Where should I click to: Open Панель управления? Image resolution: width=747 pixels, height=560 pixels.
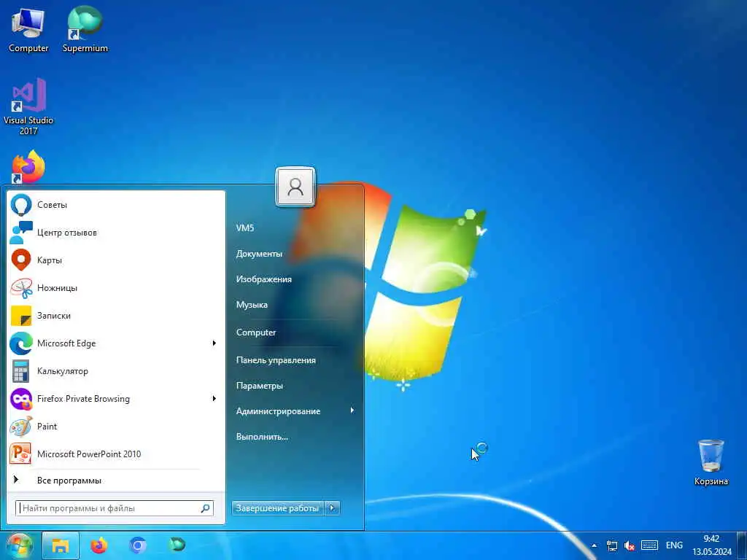276,360
